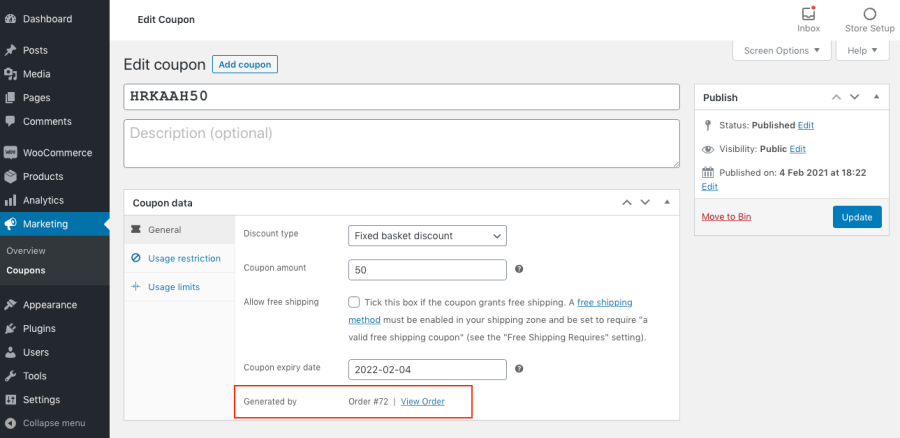Viewport: 900px width, 438px height.
Task: Open the Store Setup icon
Action: pyautogui.click(x=869, y=15)
